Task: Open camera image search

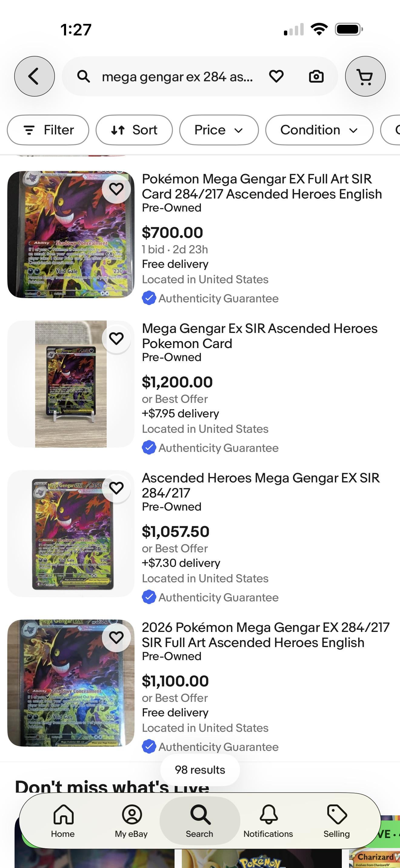Action: [x=316, y=77]
